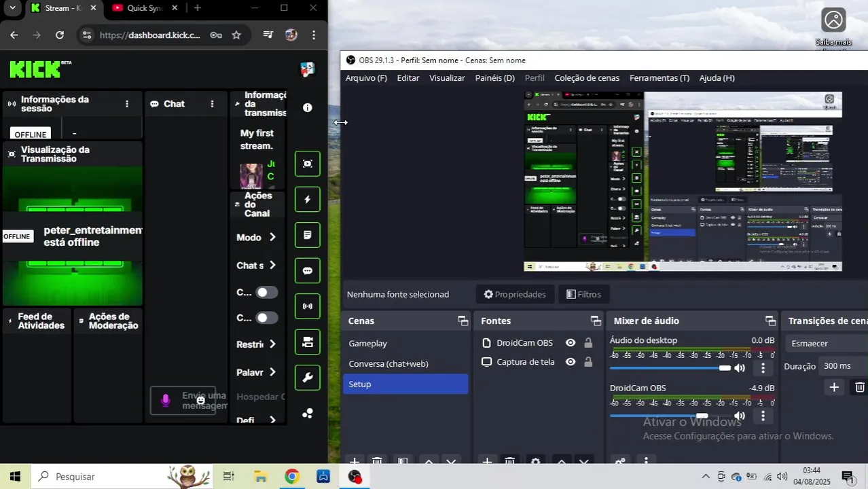Pop out the Mixer de áudio dock

770,321
